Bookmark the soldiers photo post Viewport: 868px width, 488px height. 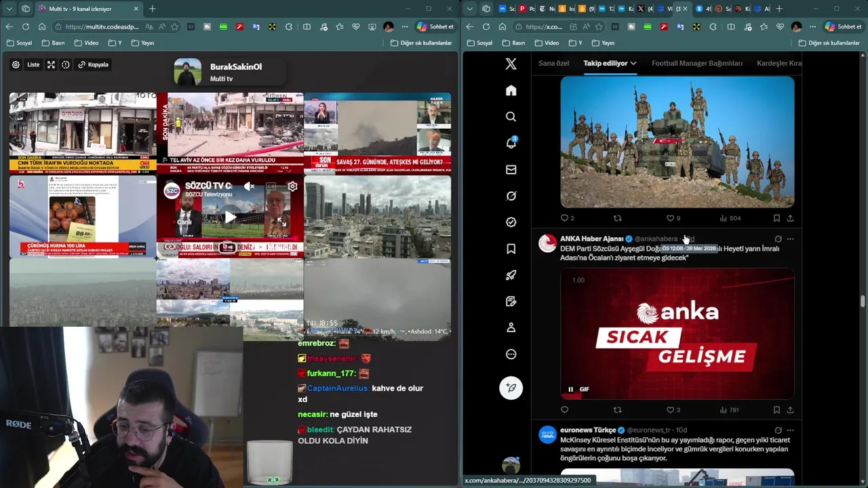point(776,218)
